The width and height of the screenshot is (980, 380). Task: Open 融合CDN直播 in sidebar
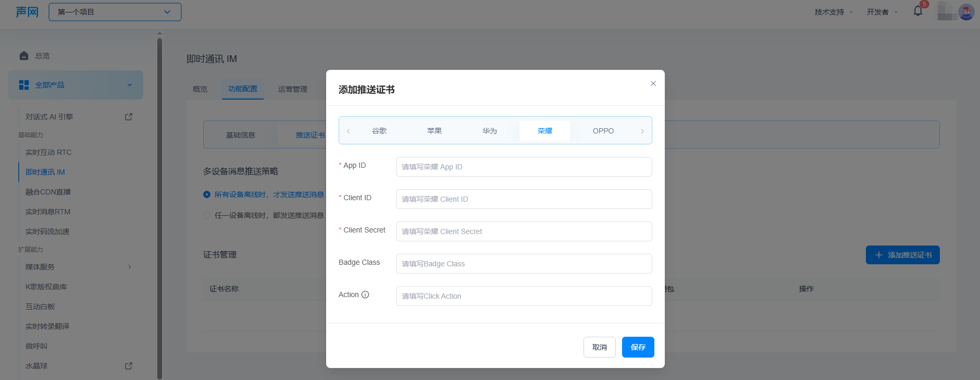[48, 192]
